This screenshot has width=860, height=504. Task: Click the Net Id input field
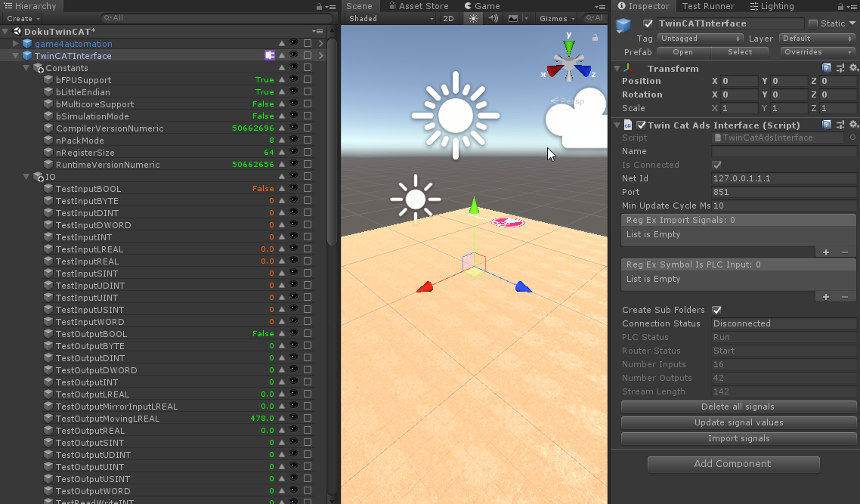tap(784, 179)
